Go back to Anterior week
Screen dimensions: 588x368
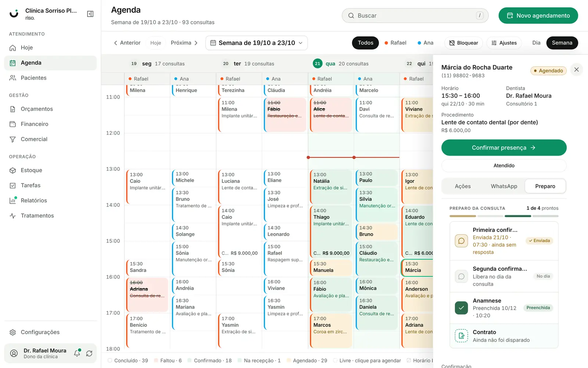(x=127, y=43)
